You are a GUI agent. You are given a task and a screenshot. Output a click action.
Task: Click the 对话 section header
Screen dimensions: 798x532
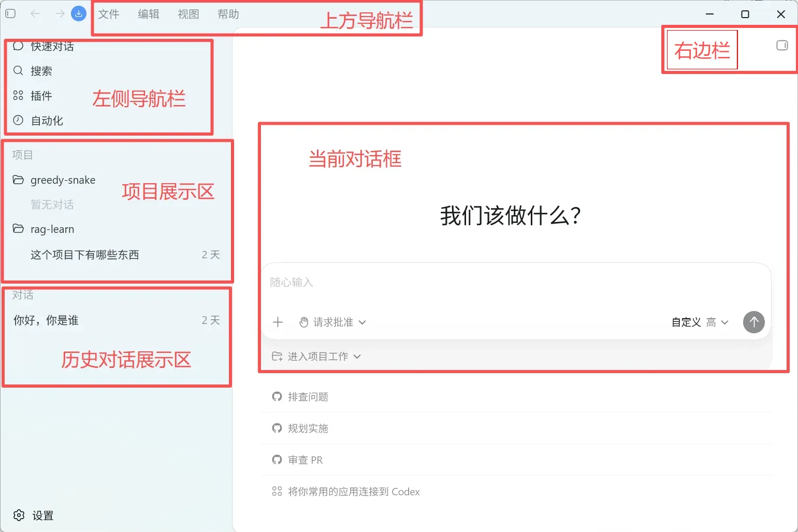[23, 295]
